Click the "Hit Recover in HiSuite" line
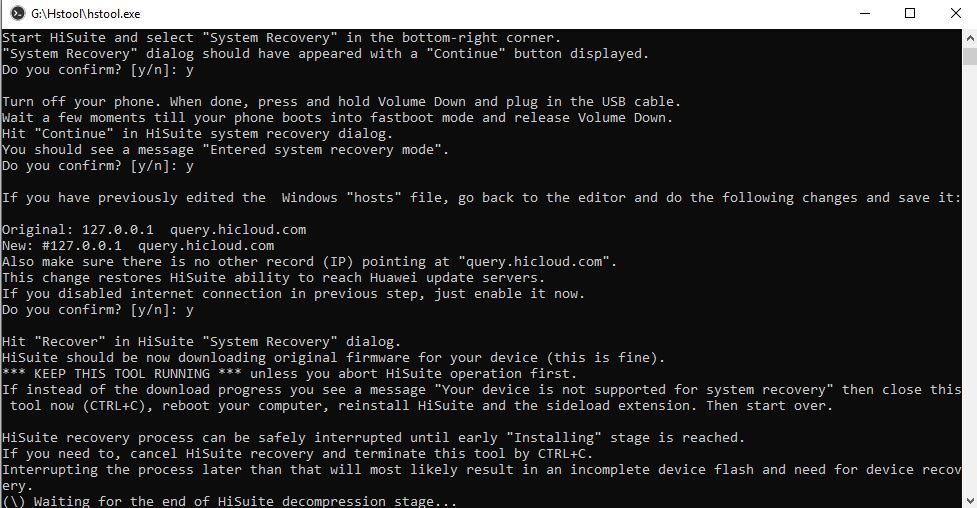This screenshot has height=508, width=977. 201,342
